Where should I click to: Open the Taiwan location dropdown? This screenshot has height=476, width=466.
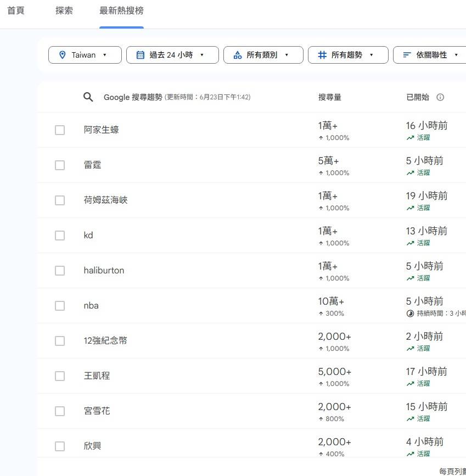pos(85,55)
